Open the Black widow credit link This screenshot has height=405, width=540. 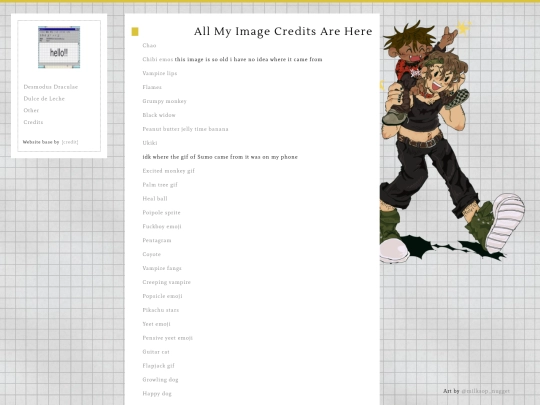[159, 115]
